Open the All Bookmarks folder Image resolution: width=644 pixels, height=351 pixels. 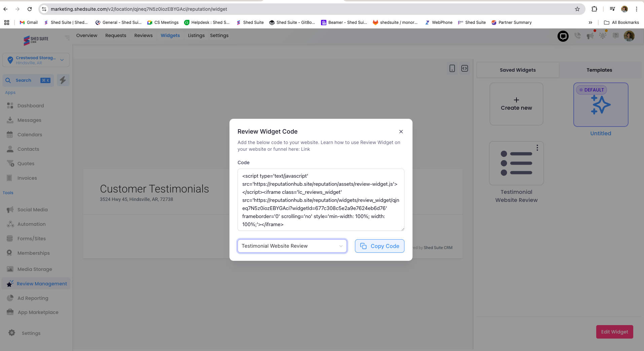(x=621, y=23)
